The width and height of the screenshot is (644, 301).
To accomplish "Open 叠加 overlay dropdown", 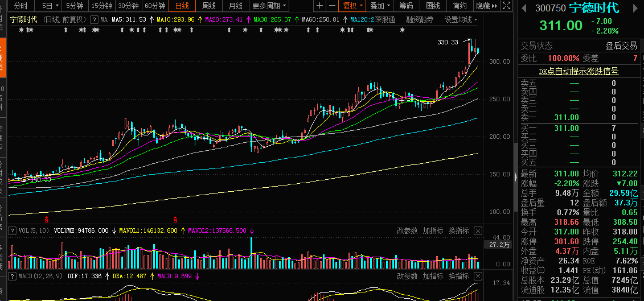I will [x=380, y=6].
